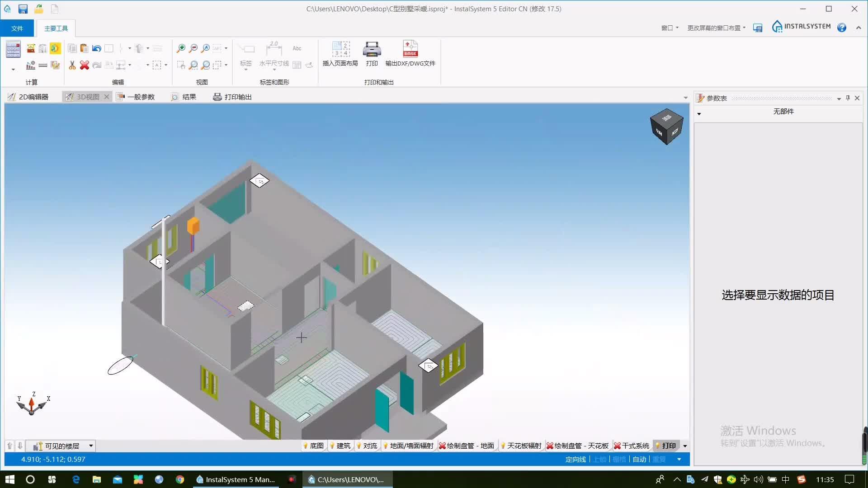Screen dimensions: 868x488
Task: Click the zoom in magnifier icon
Action: (x=181, y=48)
